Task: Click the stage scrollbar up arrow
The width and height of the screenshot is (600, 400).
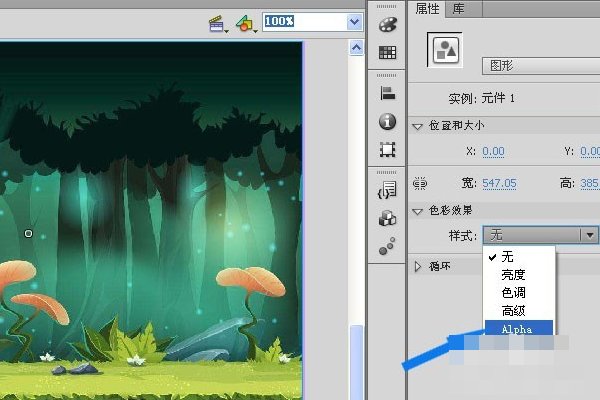Action: (356, 48)
